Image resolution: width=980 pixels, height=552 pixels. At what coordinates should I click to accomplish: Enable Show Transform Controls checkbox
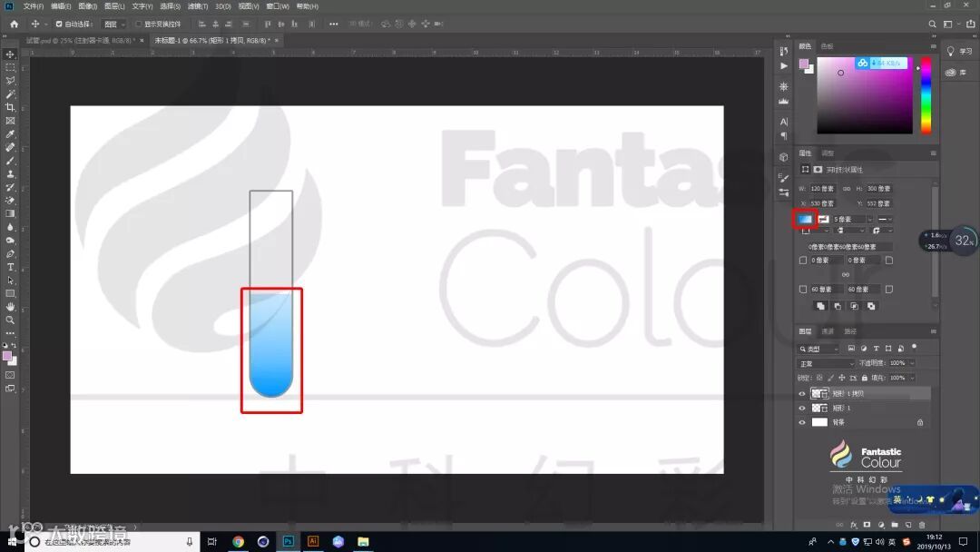pos(139,24)
